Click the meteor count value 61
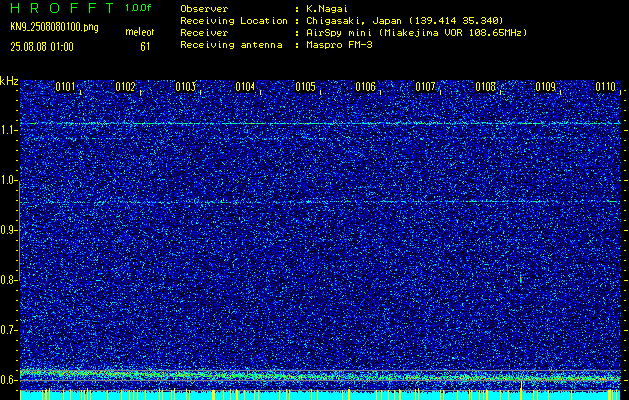Viewport: 629px width, 400px height. [x=145, y=47]
